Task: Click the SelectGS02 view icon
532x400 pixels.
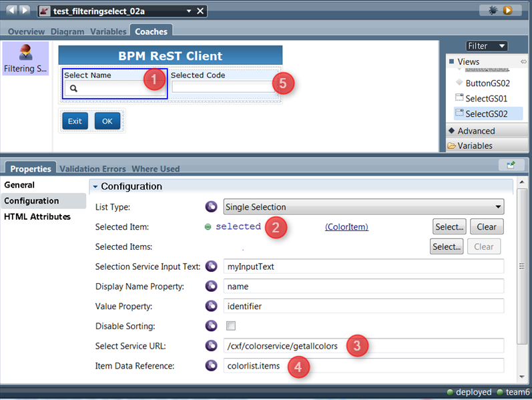Action: point(459,113)
